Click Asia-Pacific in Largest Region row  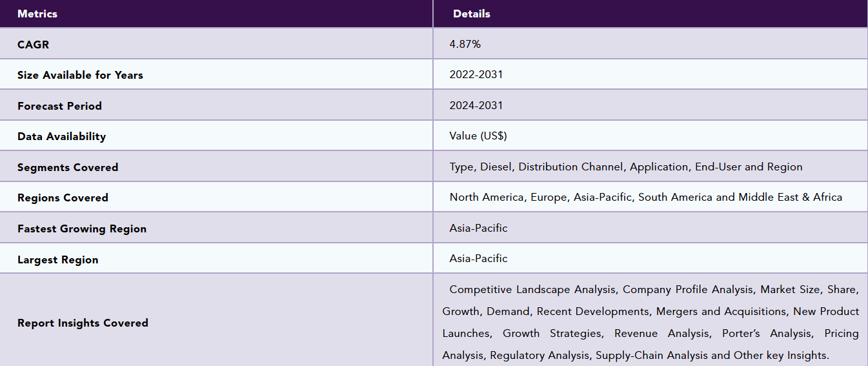click(479, 258)
